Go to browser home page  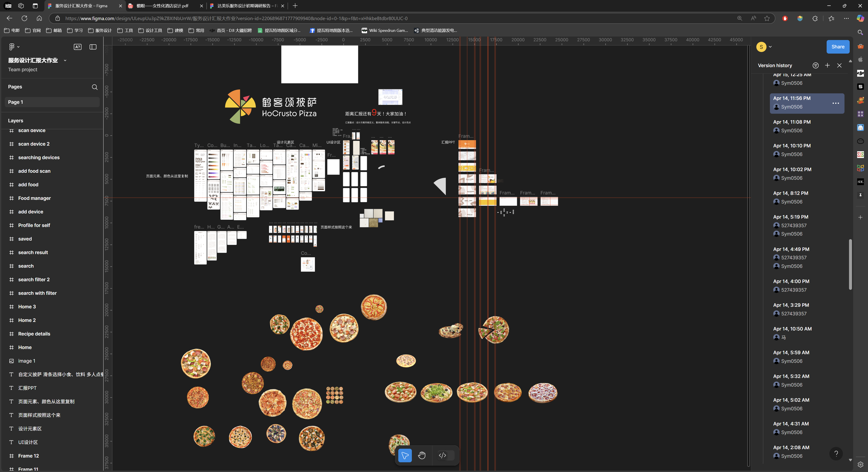pyautogui.click(x=39, y=18)
